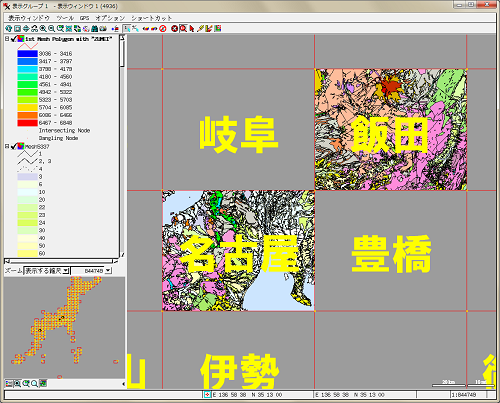The height and width of the screenshot is (403, 500).
Task: Click the red 6467 - 6848 legend swatch
Action: (27, 123)
